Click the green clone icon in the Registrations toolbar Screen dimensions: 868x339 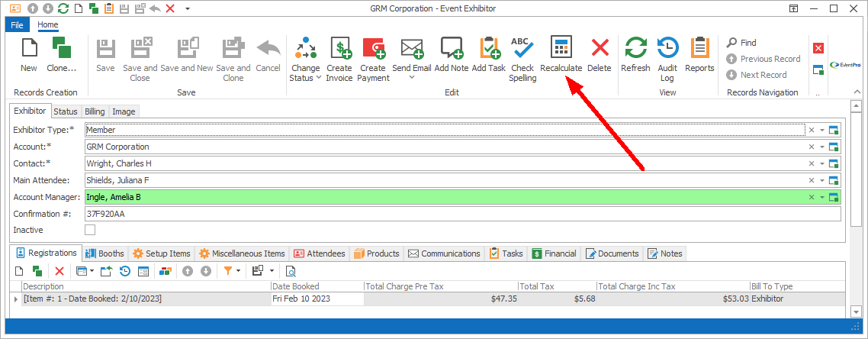37,271
